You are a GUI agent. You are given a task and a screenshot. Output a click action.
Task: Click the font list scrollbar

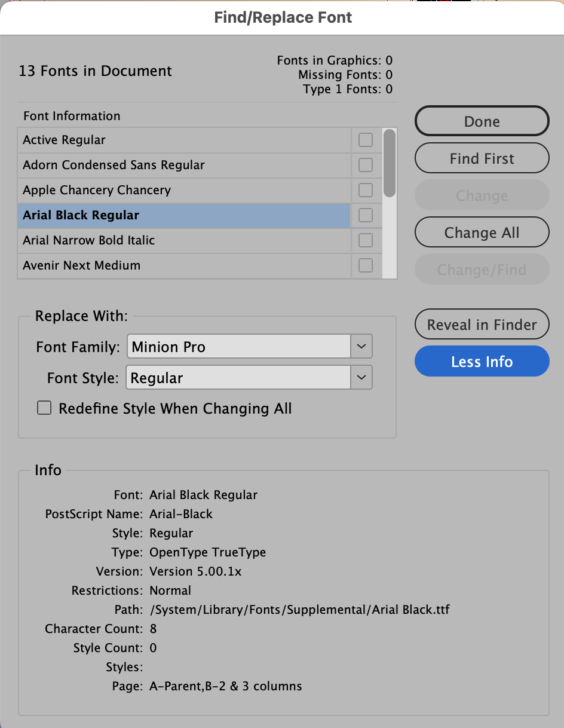tap(389, 161)
